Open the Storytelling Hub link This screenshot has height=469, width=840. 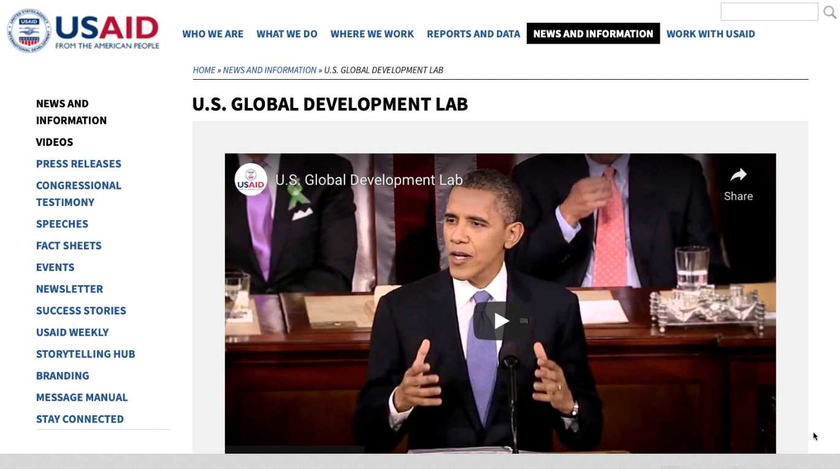85,354
